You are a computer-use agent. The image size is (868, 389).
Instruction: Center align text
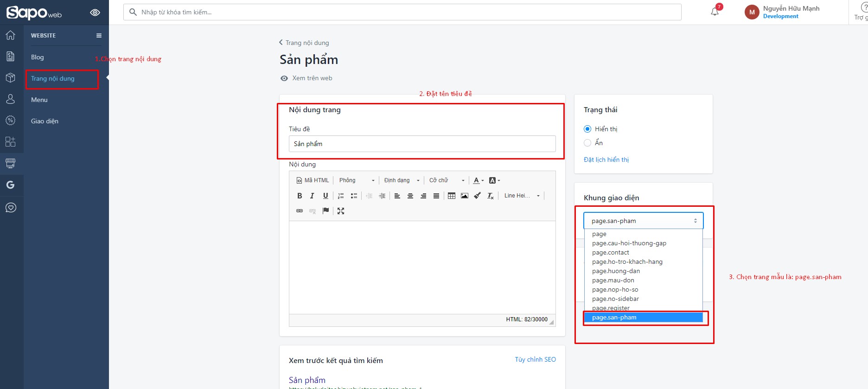click(410, 196)
